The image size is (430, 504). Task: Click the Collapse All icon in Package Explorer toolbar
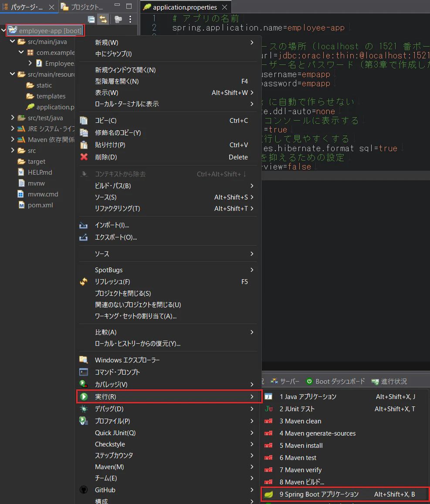point(91,19)
